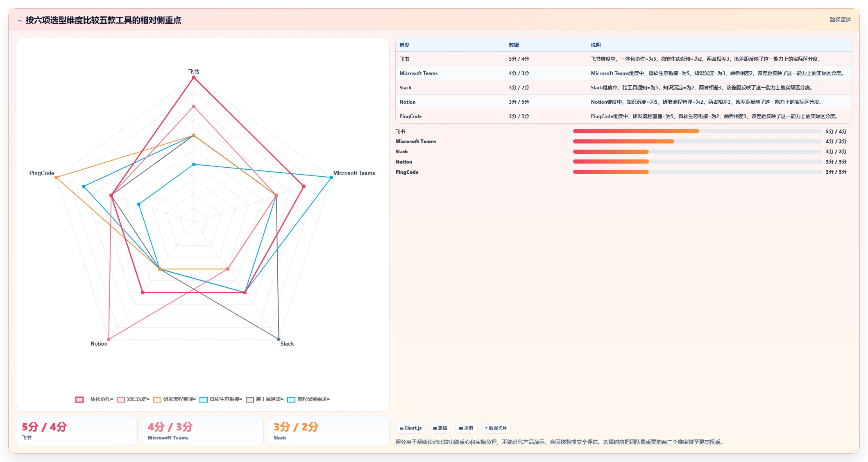Click the 飞书 axis label on the radar chart
The width and height of the screenshot is (868, 462).
pos(194,72)
